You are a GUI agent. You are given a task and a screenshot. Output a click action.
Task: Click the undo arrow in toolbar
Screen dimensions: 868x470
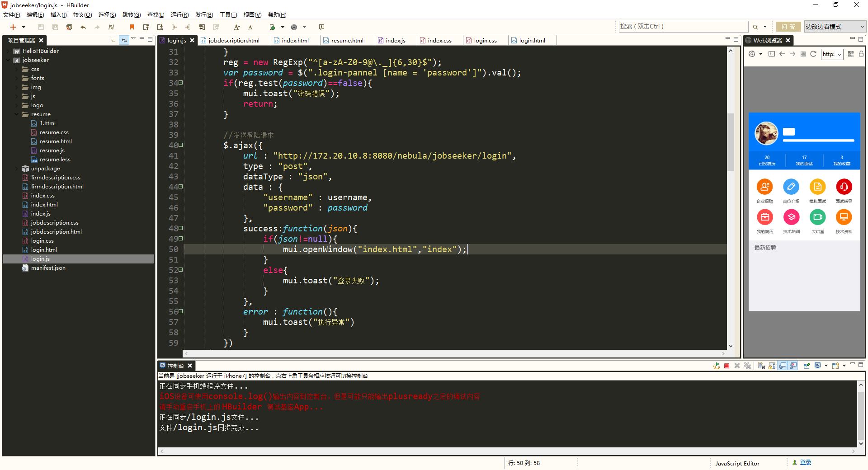(x=83, y=27)
